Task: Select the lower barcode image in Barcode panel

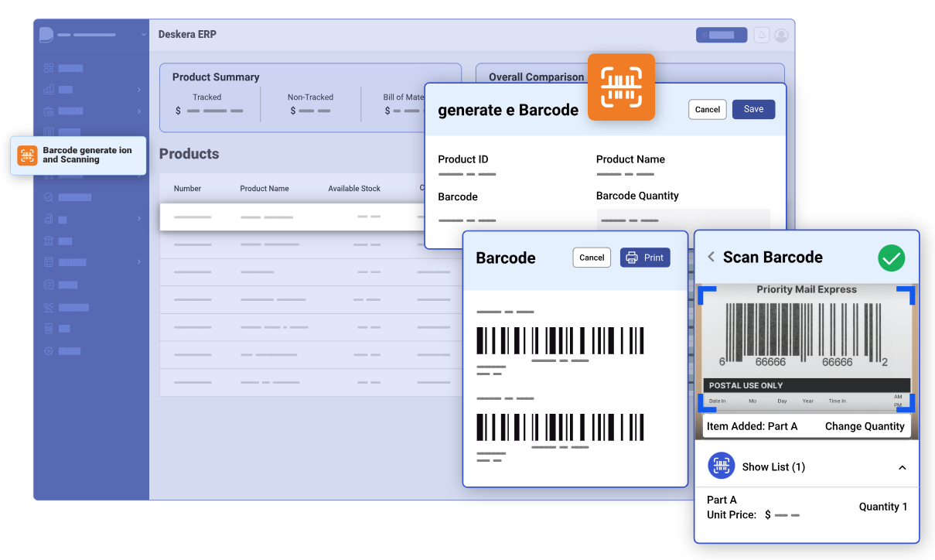Action: pyautogui.click(x=560, y=427)
